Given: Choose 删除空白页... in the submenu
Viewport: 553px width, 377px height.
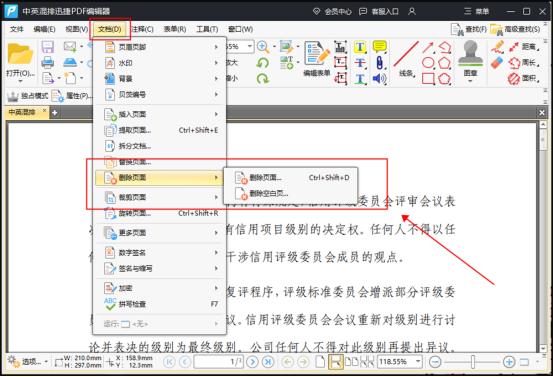Looking at the screenshot, I should pos(291,193).
